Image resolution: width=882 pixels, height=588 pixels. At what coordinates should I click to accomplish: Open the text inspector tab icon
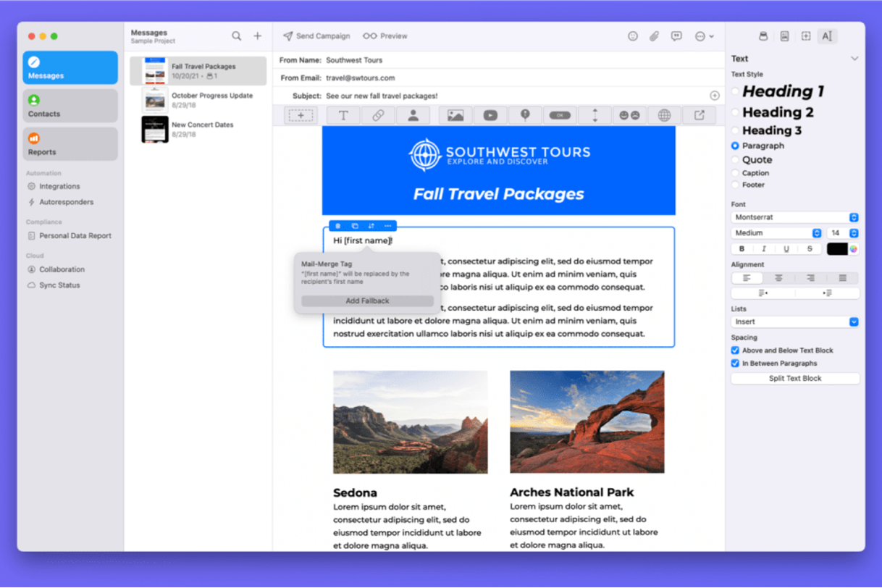(827, 36)
